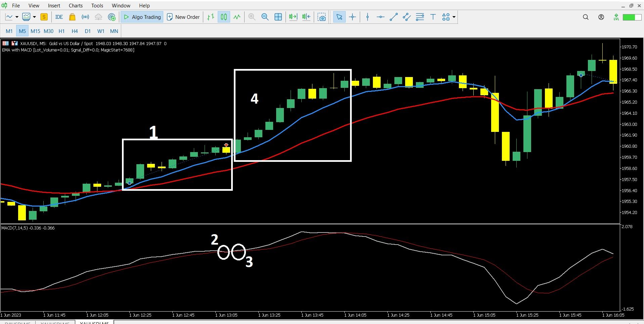The height and width of the screenshot is (324, 644).
Task: Create a New Order
Action: tap(183, 17)
